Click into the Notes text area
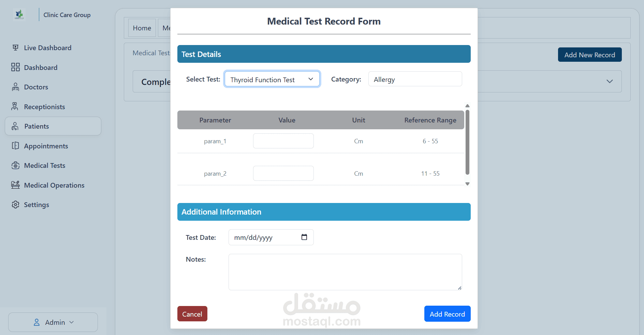This screenshot has width=644, height=335. tap(345, 272)
